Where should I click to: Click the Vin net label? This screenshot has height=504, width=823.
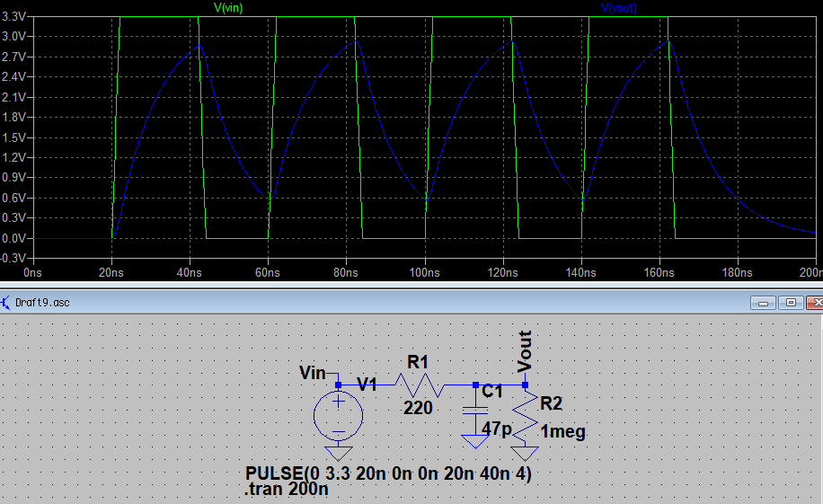tap(313, 372)
